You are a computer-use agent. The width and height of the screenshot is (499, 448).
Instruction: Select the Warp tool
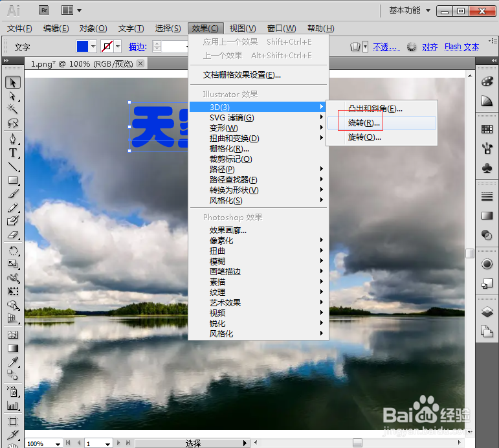click(x=13, y=278)
